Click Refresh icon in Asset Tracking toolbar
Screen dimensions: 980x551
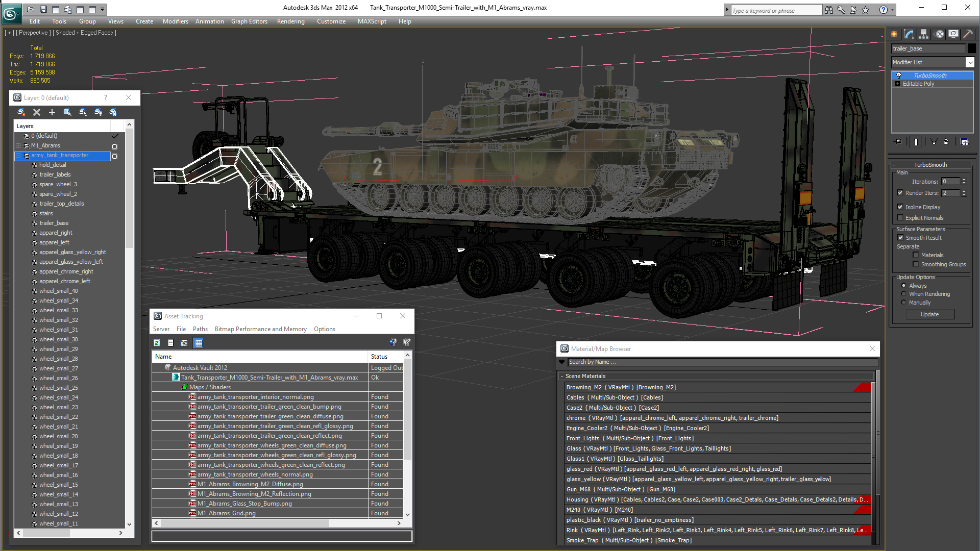click(157, 343)
